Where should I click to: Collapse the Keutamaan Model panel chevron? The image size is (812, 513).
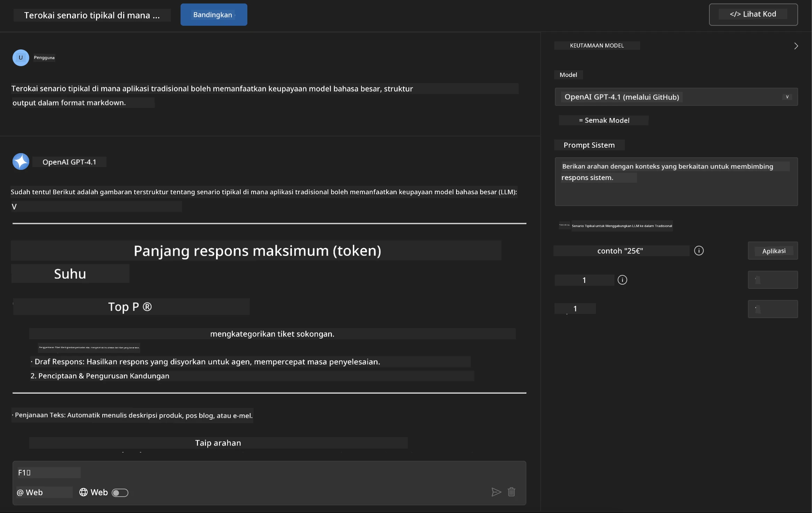tap(796, 46)
